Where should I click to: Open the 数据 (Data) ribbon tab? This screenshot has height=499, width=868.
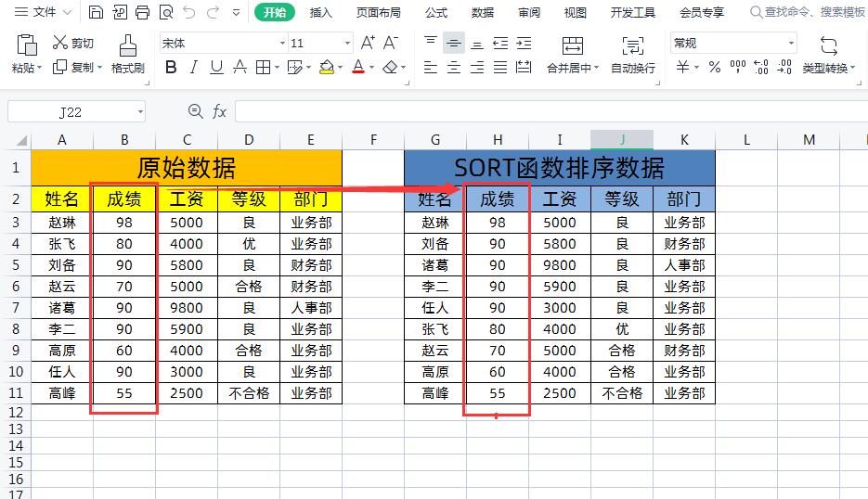click(x=483, y=13)
